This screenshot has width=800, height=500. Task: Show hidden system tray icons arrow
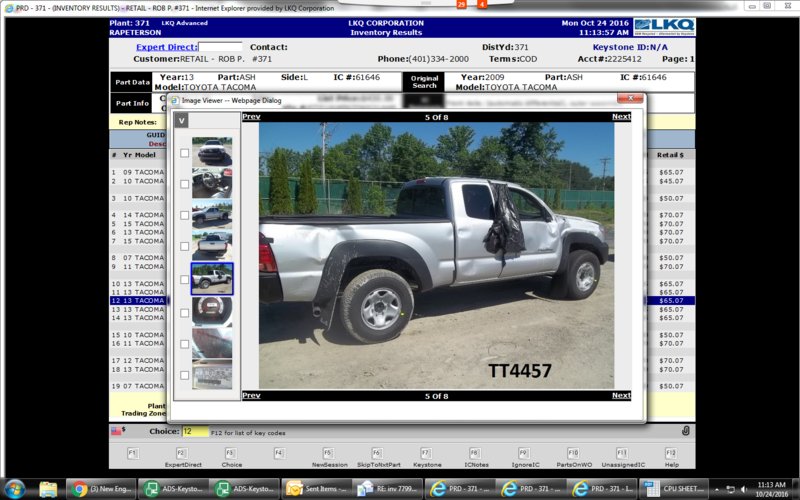point(717,489)
